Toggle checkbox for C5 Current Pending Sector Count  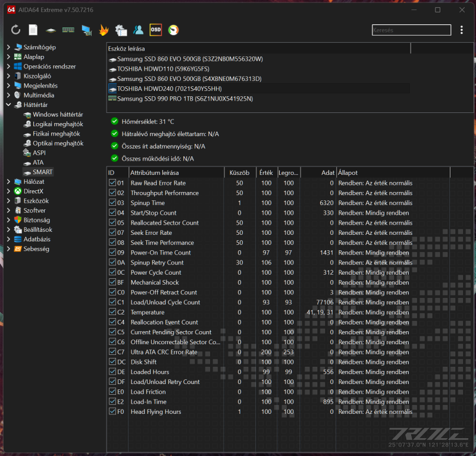point(112,332)
